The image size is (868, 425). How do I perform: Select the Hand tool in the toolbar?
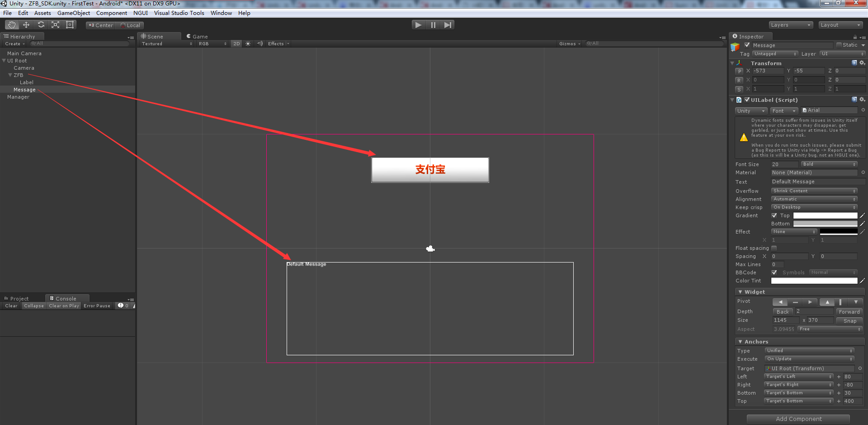(12, 25)
